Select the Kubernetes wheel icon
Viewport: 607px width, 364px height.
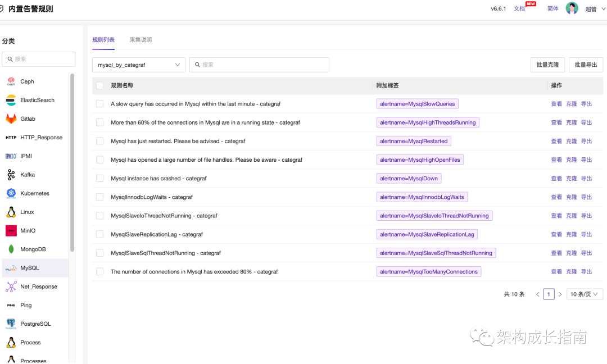(x=11, y=193)
